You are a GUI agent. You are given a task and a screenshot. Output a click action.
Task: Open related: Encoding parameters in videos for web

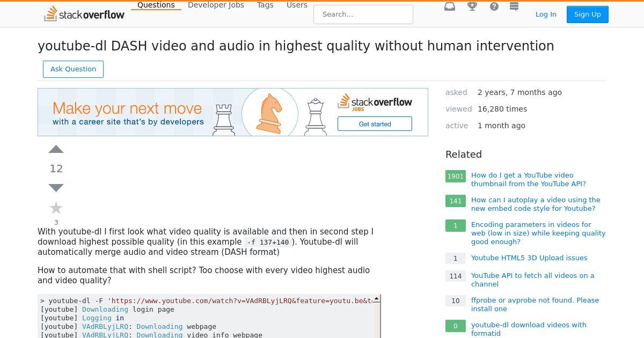click(538, 233)
